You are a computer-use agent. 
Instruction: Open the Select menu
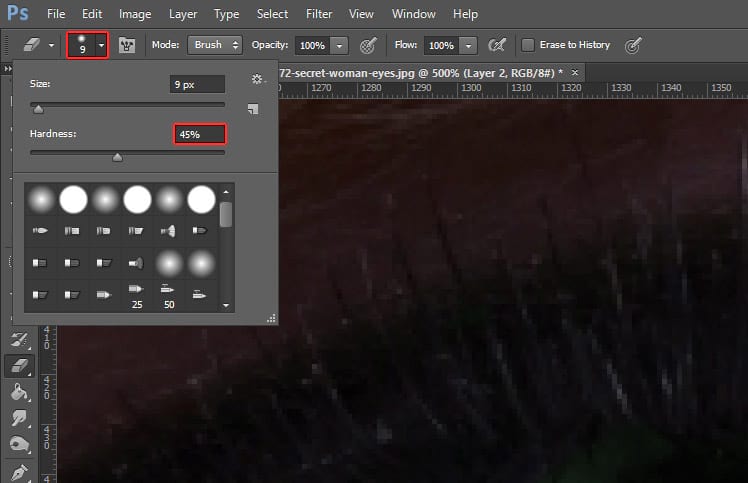pos(272,14)
